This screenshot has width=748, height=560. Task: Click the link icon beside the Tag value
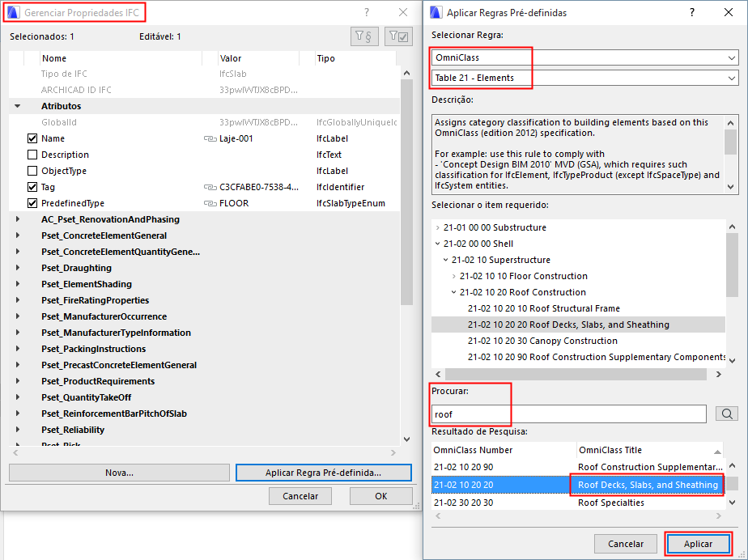210,188
